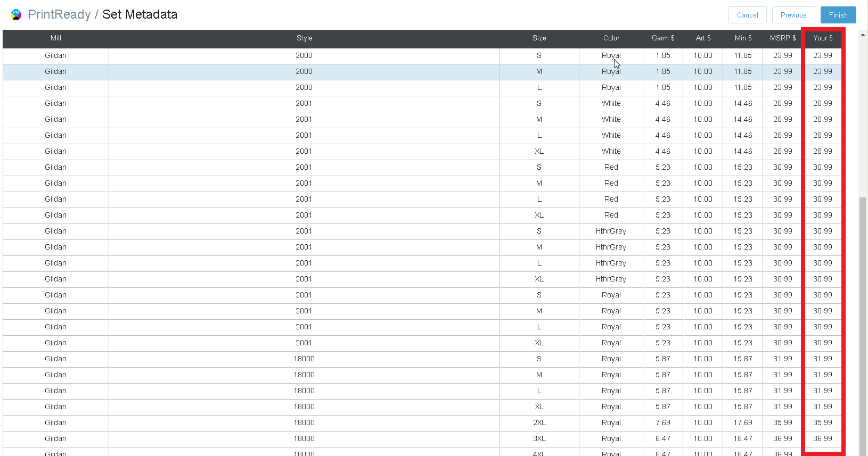Edit Your $ for 2001 S White
Image resolution: width=868 pixels, height=456 pixels.
tap(823, 103)
